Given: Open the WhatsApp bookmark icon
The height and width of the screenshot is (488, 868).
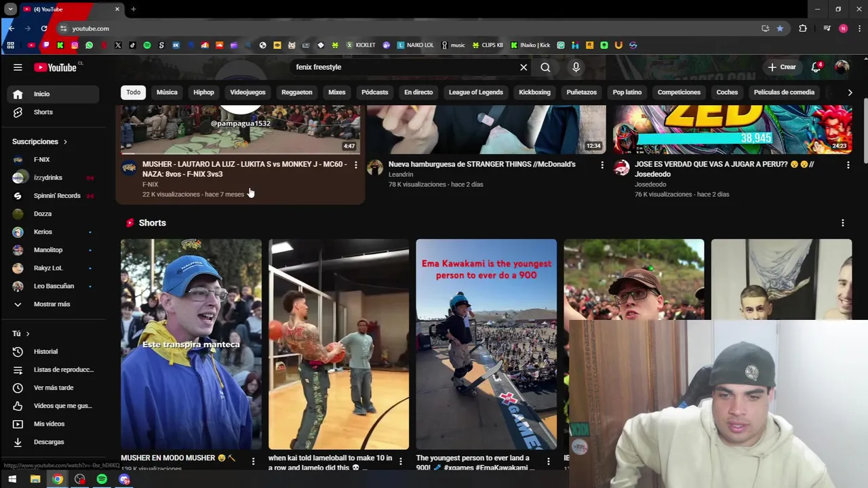Looking at the screenshot, I should tap(89, 45).
